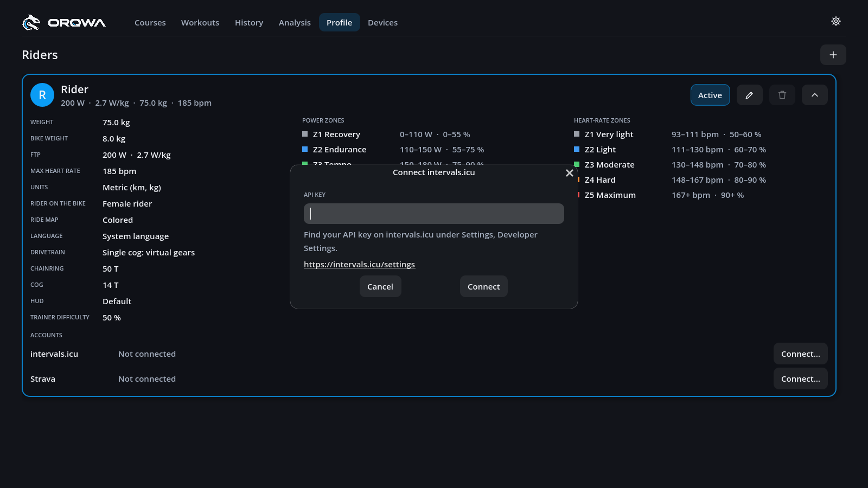Click the 'Colored' ride map value
Viewport: 868px width, 488px height.
118,220
